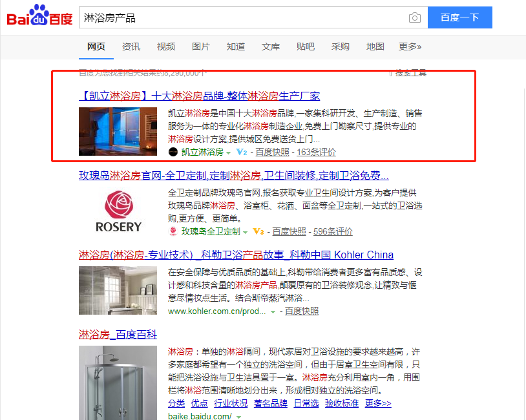Open the 著名品牌 baike sublink
526x420 pixels.
click(x=270, y=403)
